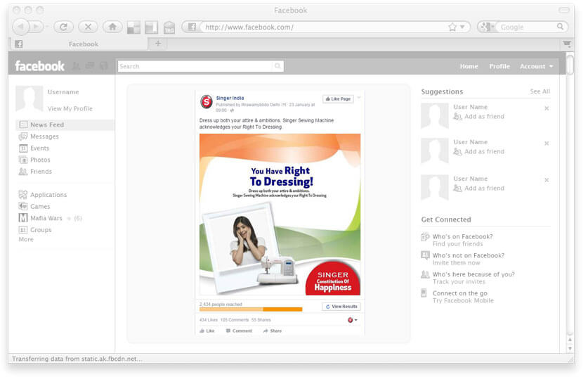Image resolution: width=588 pixels, height=377 pixels.
Task: Expand More in left sidebar
Action: pyautogui.click(x=26, y=239)
